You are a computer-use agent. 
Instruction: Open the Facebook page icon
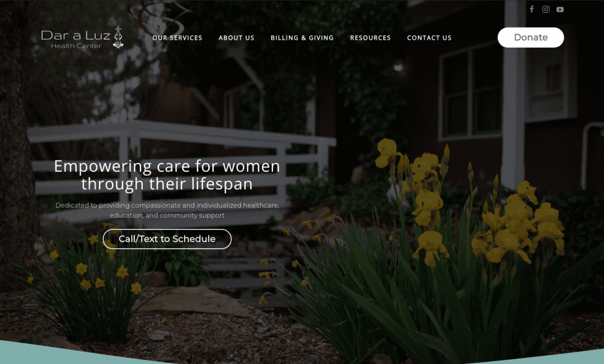[x=531, y=9]
